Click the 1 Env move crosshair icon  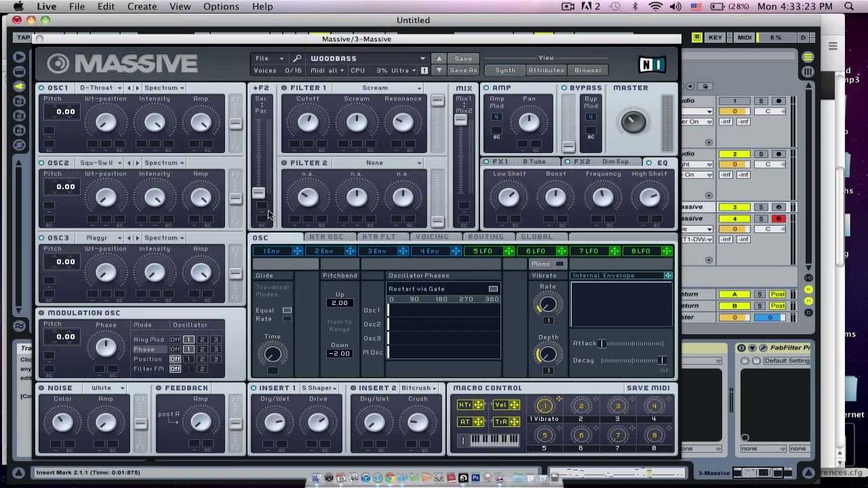pos(297,251)
